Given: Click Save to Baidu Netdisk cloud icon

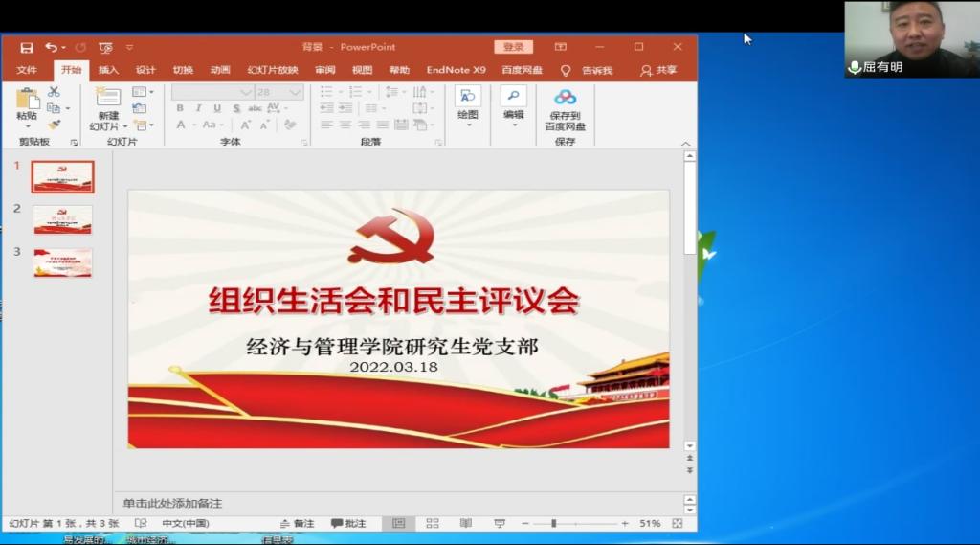Looking at the screenshot, I should (x=565, y=97).
